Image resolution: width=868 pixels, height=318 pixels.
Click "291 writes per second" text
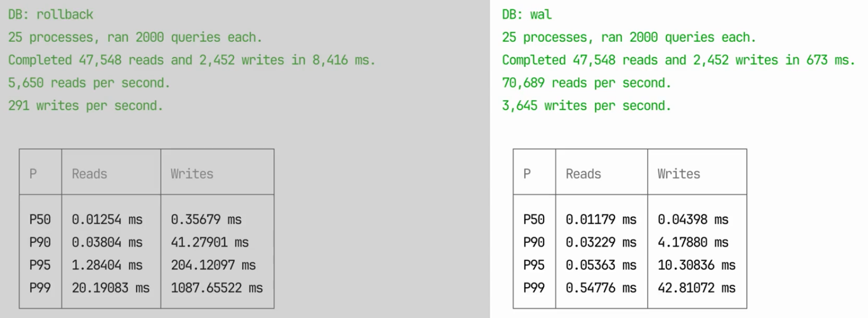click(85, 106)
